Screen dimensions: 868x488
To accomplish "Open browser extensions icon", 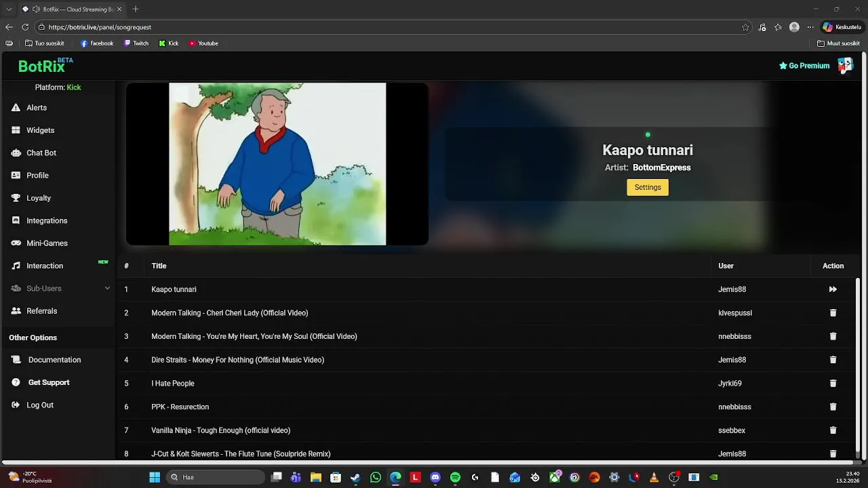I will pos(762,27).
